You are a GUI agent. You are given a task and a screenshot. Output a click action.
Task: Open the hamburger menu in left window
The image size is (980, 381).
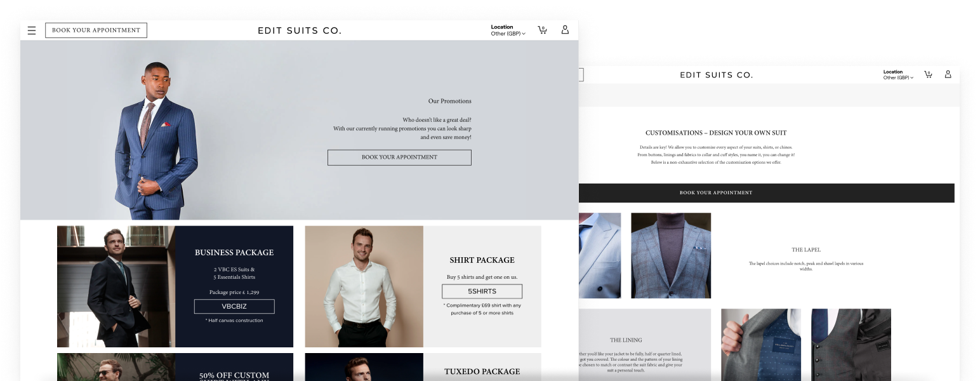32,30
